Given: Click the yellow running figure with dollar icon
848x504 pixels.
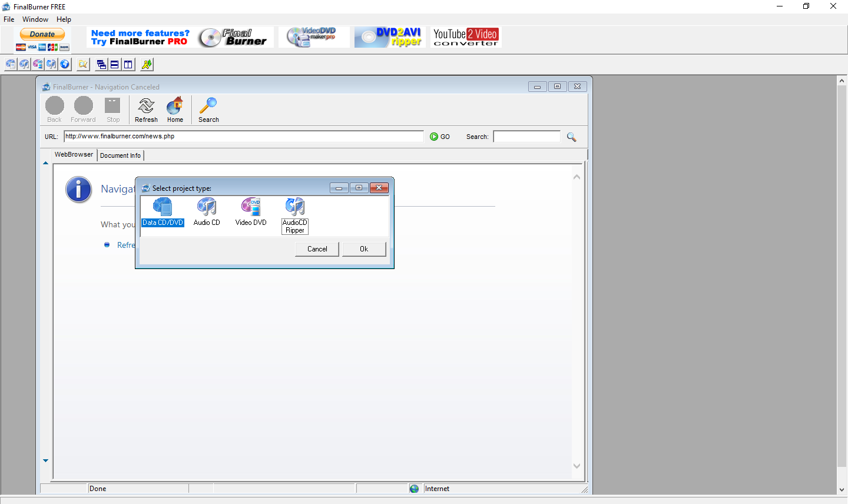Looking at the screenshot, I should click(x=147, y=64).
